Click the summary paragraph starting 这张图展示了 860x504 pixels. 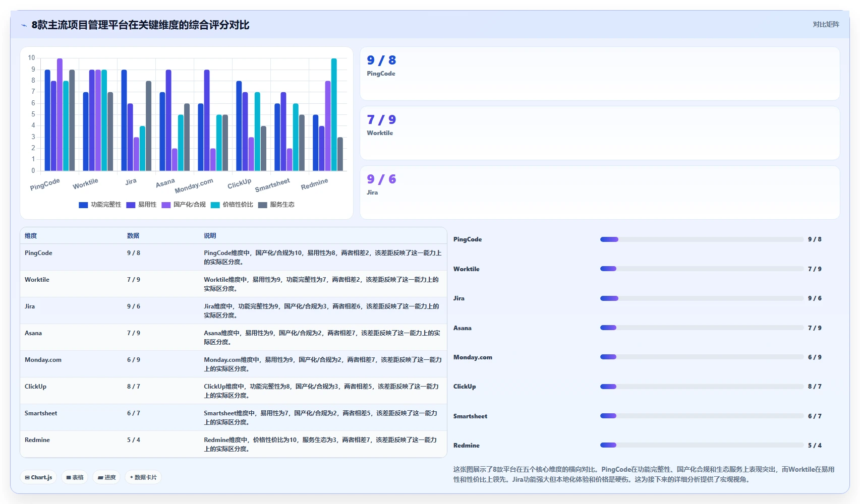(644, 474)
